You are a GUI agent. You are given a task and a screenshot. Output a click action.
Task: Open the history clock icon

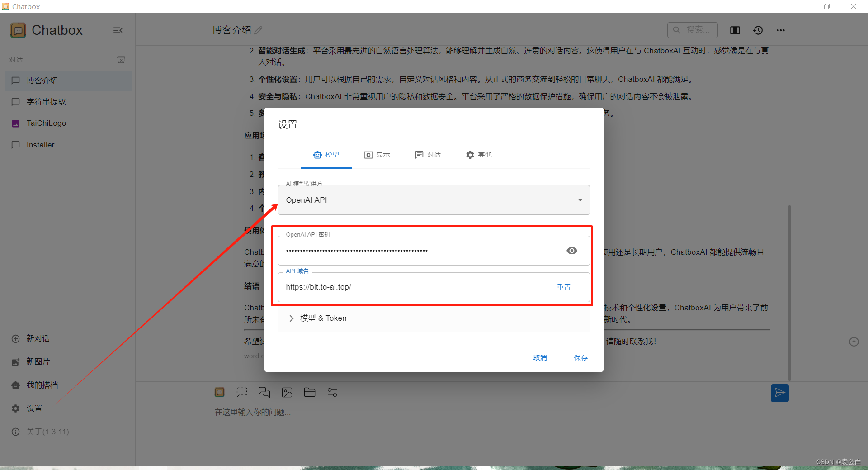758,30
